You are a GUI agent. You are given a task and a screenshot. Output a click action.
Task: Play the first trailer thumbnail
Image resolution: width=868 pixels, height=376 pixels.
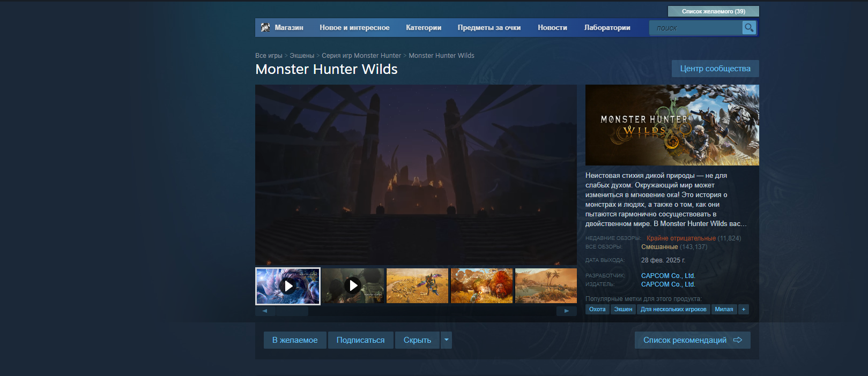point(288,286)
